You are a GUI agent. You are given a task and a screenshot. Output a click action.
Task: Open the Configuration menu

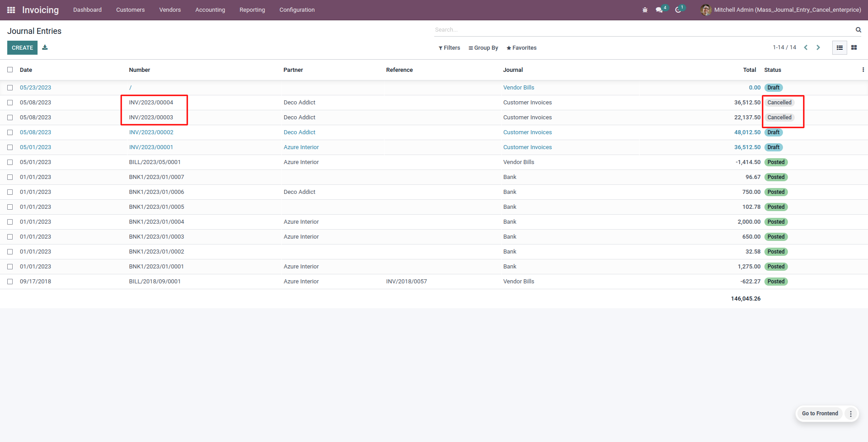tap(297, 10)
